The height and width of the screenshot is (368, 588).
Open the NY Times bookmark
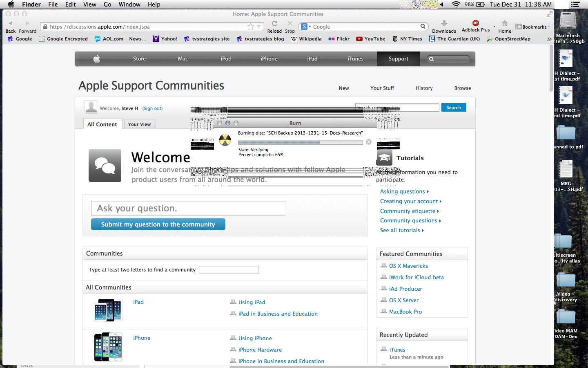point(407,39)
